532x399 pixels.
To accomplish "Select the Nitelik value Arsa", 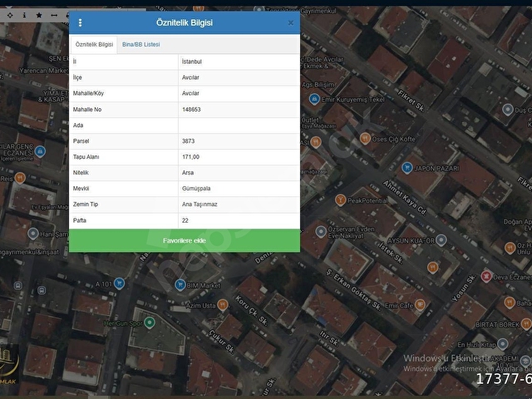I will pos(188,172).
